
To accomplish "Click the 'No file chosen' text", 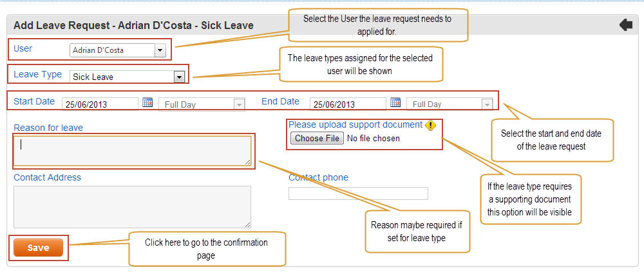I will [374, 139].
